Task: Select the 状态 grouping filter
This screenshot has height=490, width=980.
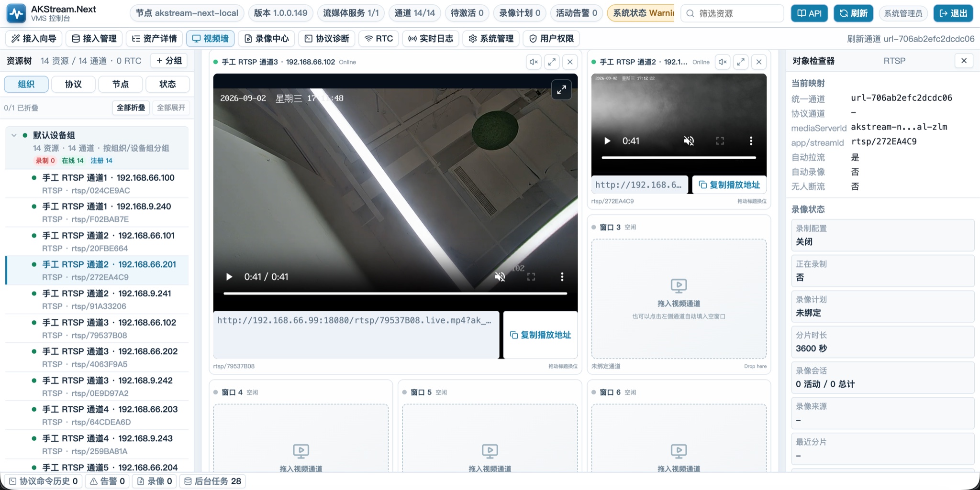Action: point(167,84)
